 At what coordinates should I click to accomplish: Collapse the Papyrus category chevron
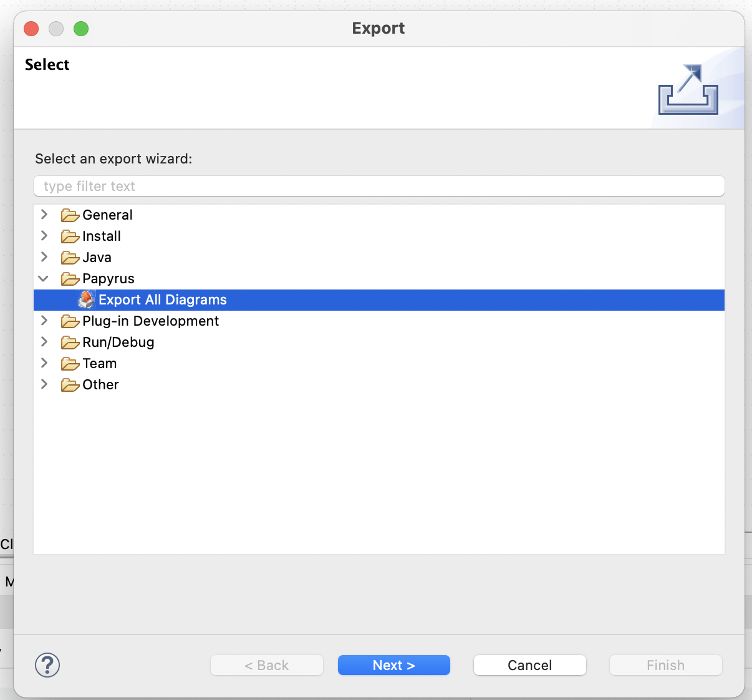(44, 278)
